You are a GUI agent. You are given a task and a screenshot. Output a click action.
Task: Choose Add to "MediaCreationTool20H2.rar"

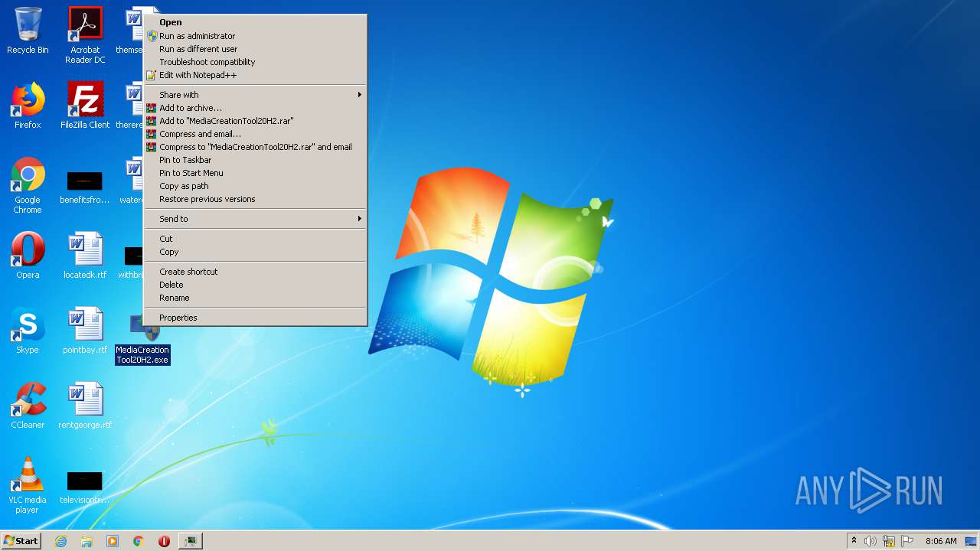pyautogui.click(x=256, y=121)
